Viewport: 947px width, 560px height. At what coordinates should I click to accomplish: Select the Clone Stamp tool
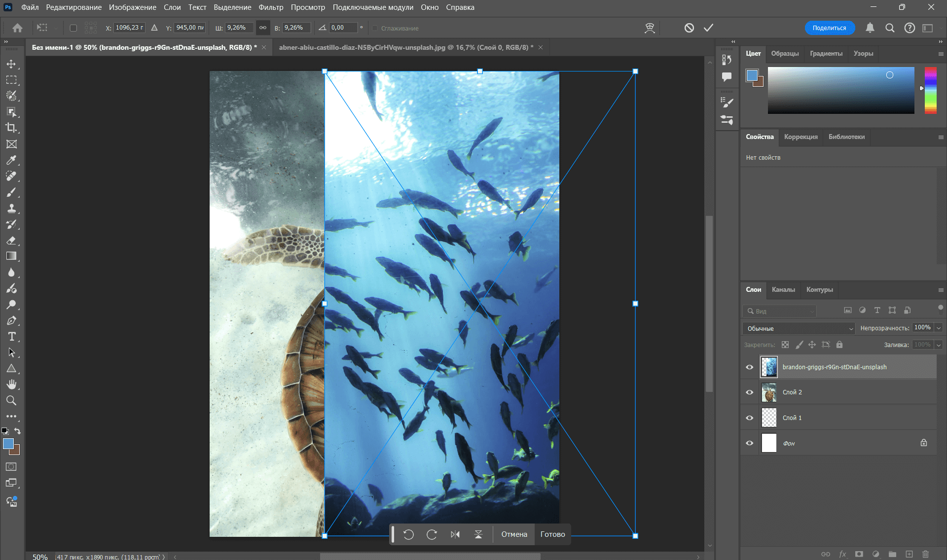coord(11,208)
